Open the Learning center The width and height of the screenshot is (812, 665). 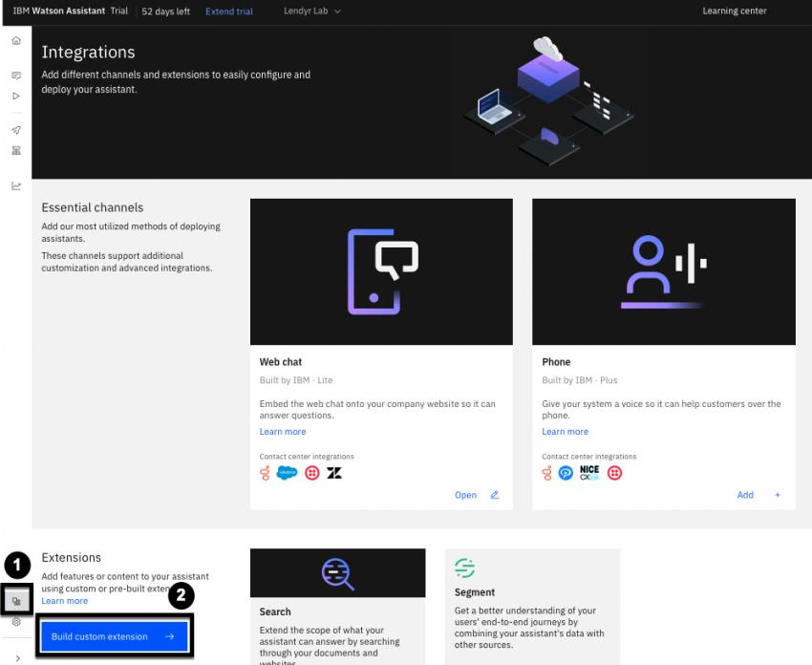pyautogui.click(x=734, y=11)
